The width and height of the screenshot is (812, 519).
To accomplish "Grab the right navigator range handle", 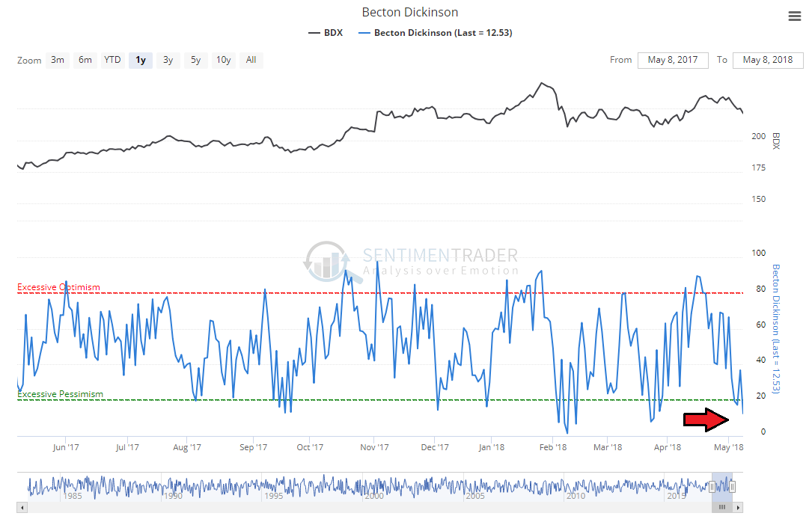I will click(x=732, y=486).
